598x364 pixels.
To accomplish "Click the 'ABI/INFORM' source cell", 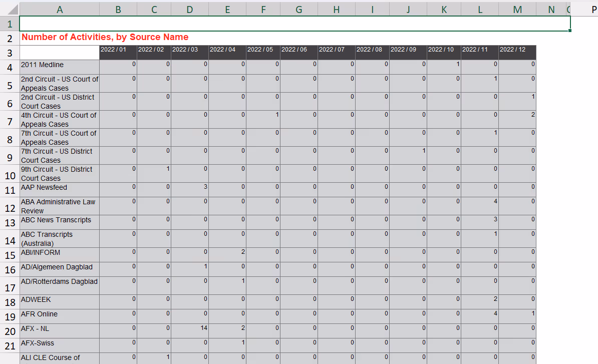I will (x=60, y=255).
